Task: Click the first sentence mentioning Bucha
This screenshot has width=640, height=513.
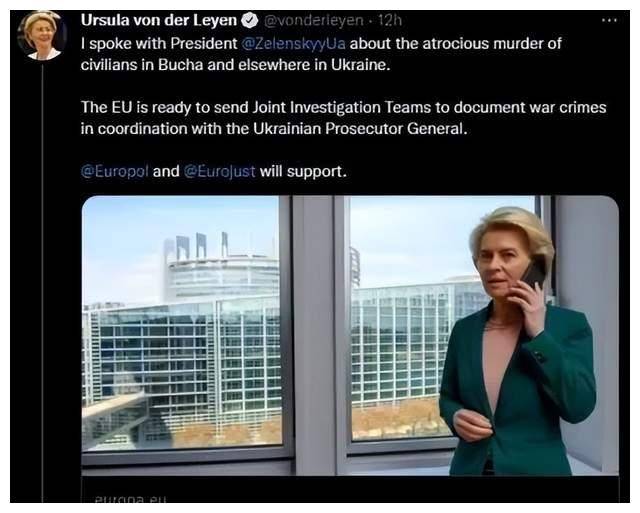Action: point(321,54)
